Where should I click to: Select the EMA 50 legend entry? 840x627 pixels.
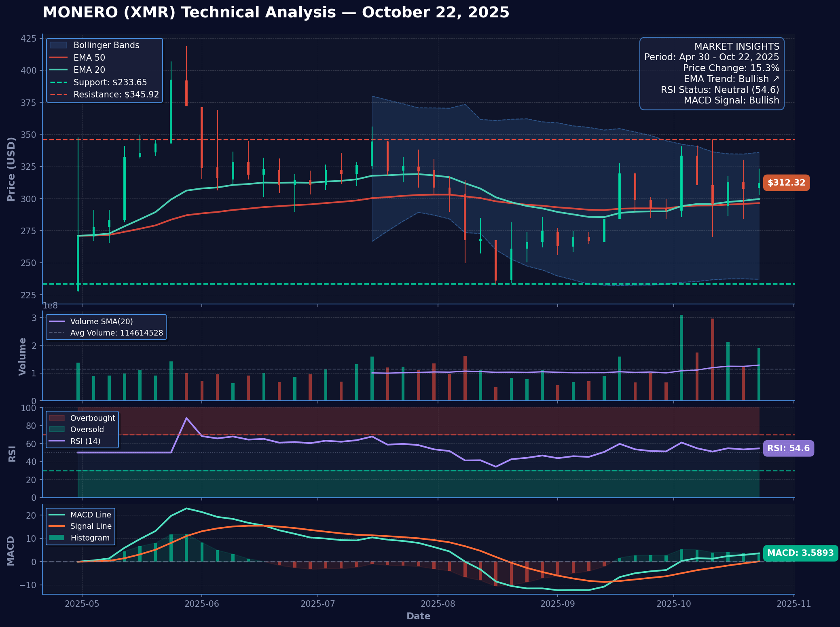(x=89, y=58)
